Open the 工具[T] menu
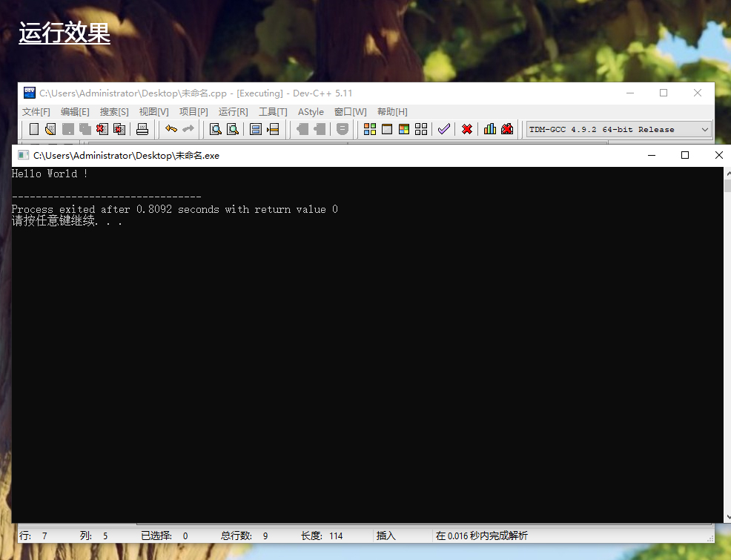This screenshot has width=731, height=560. (x=273, y=112)
